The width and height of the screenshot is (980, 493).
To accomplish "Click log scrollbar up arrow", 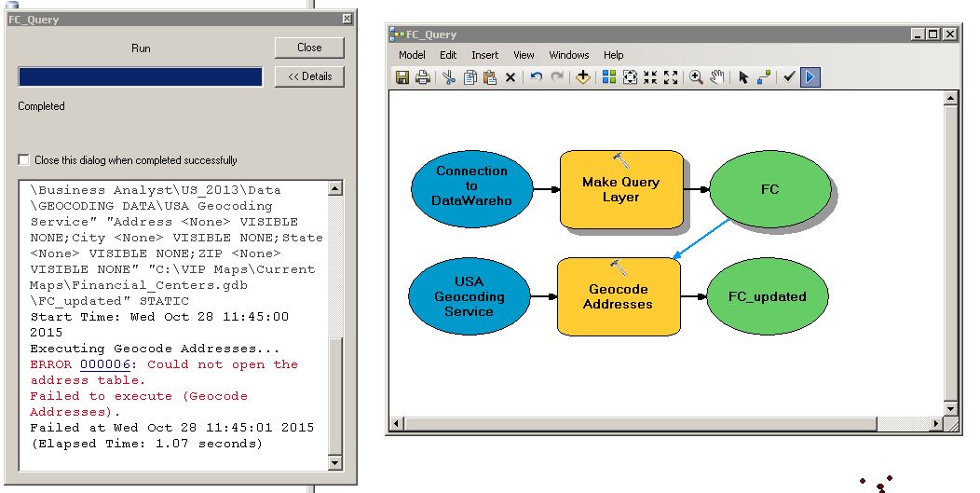I will 335,188.
